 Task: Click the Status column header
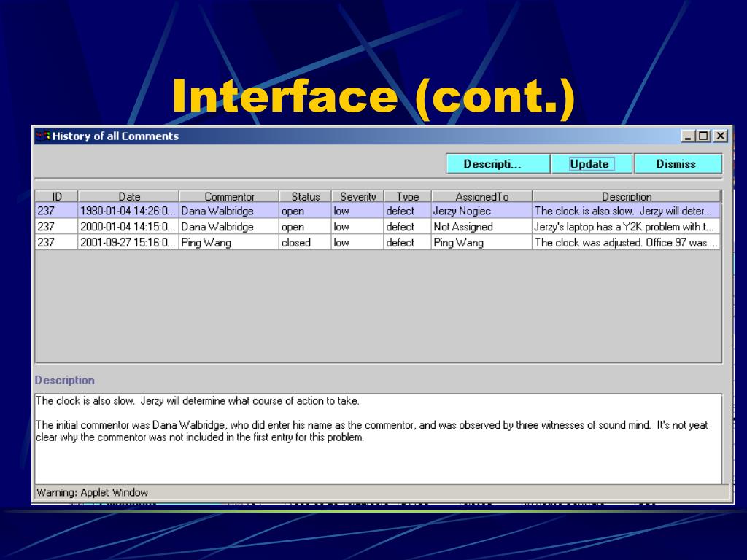click(x=305, y=196)
